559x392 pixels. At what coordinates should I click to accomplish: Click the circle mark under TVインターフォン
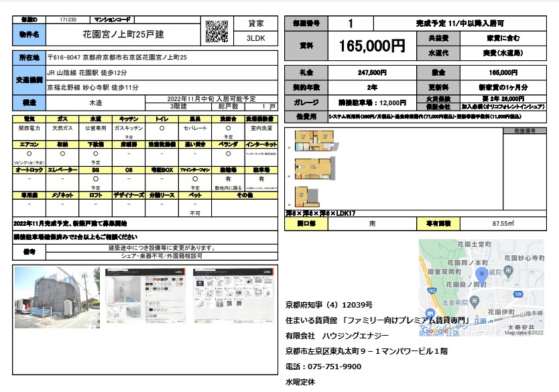click(x=195, y=180)
